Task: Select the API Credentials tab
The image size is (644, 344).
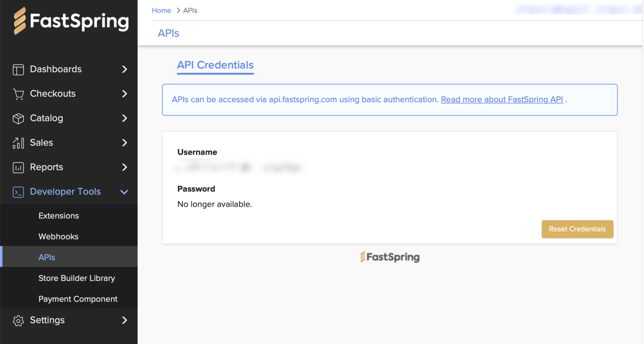Action: pyautogui.click(x=215, y=65)
